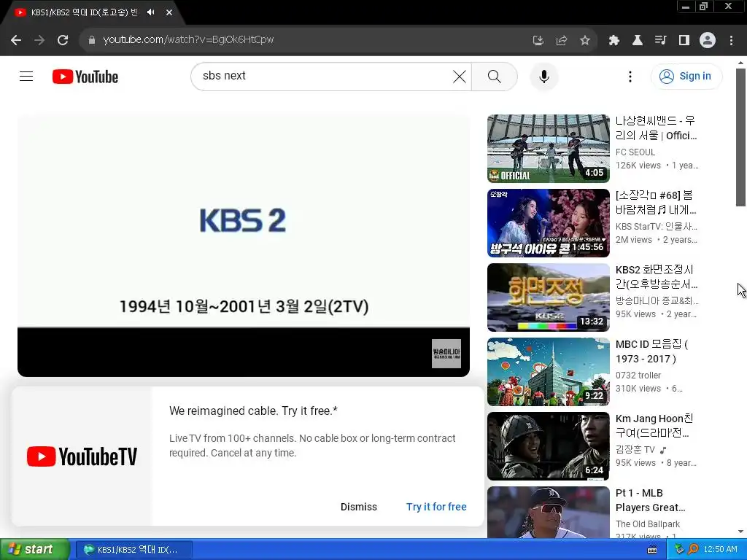Click Try it for free
The width and height of the screenshot is (747, 560).
click(436, 507)
